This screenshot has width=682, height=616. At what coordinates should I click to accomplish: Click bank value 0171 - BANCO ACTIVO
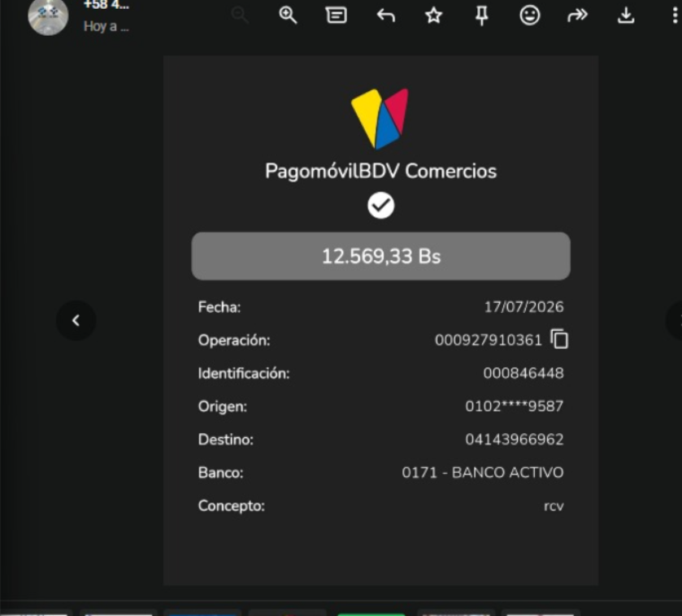tap(483, 472)
